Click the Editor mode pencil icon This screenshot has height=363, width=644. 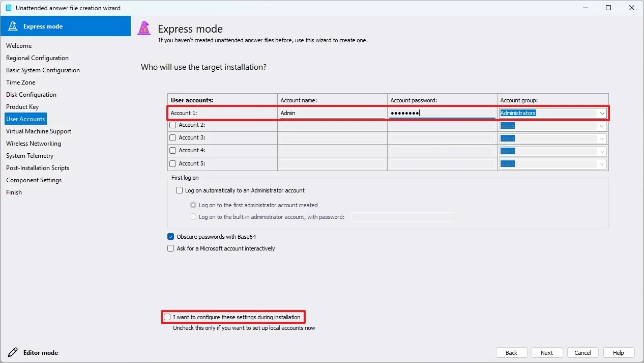click(13, 352)
